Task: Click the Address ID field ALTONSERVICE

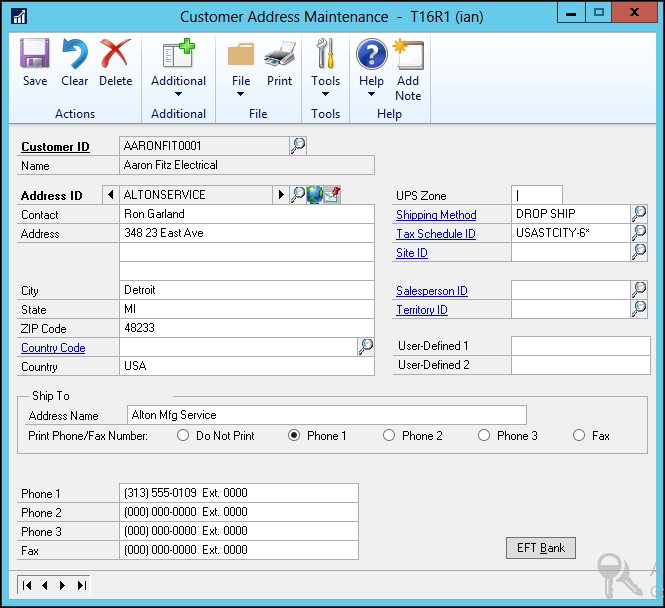Action: (196, 195)
